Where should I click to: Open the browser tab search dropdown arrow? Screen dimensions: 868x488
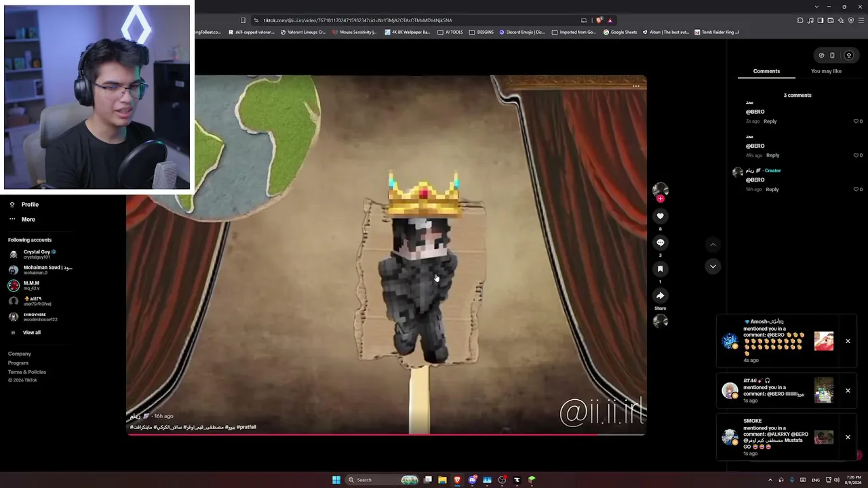(816, 7)
